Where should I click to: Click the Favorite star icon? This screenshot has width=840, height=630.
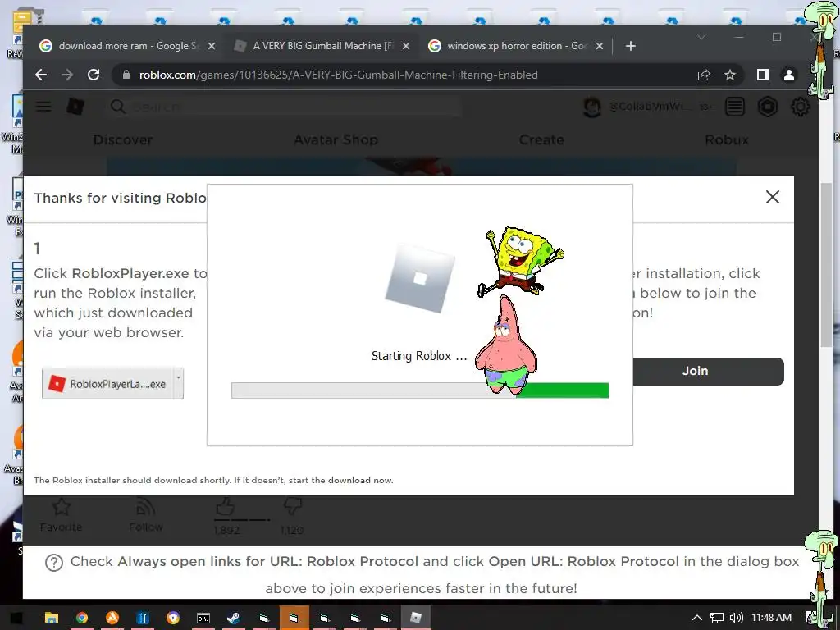[x=62, y=507]
